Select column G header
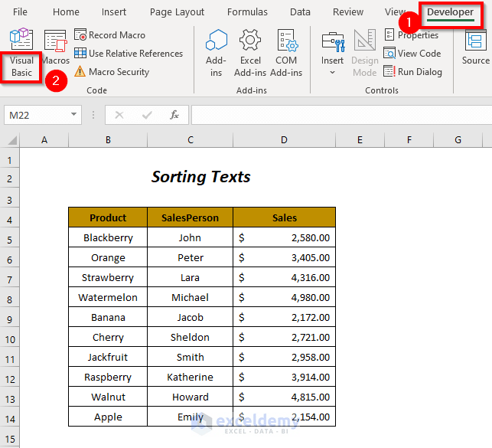This screenshot has width=492, height=448. 458,140
